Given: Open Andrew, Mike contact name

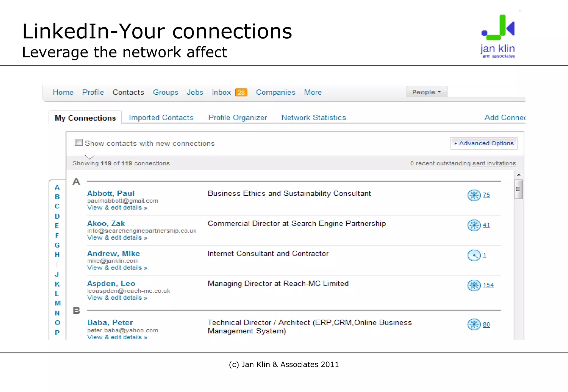Looking at the screenshot, I should click(x=113, y=254).
